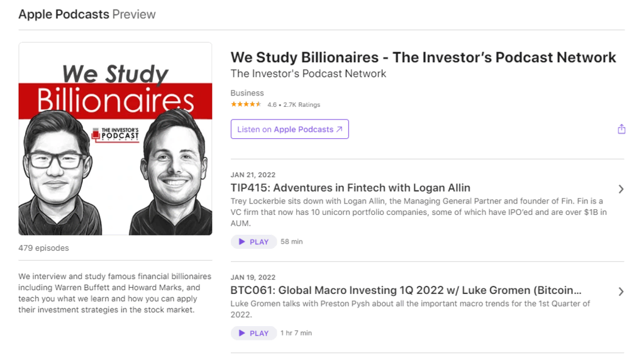Image resolution: width=644 pixels, height=360 pixels.
Task: Play the BTC061 Global Macro Investing episode
Action: click(x=253, y=333)
